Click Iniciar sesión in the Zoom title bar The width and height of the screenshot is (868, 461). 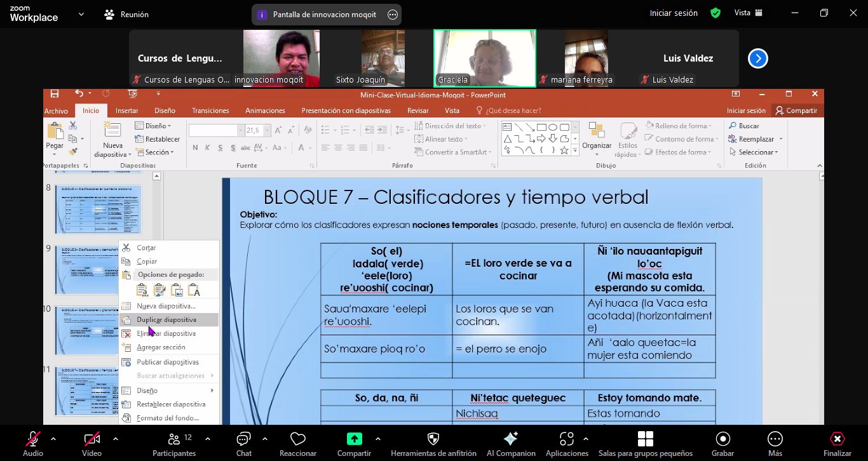coord(673,13)
